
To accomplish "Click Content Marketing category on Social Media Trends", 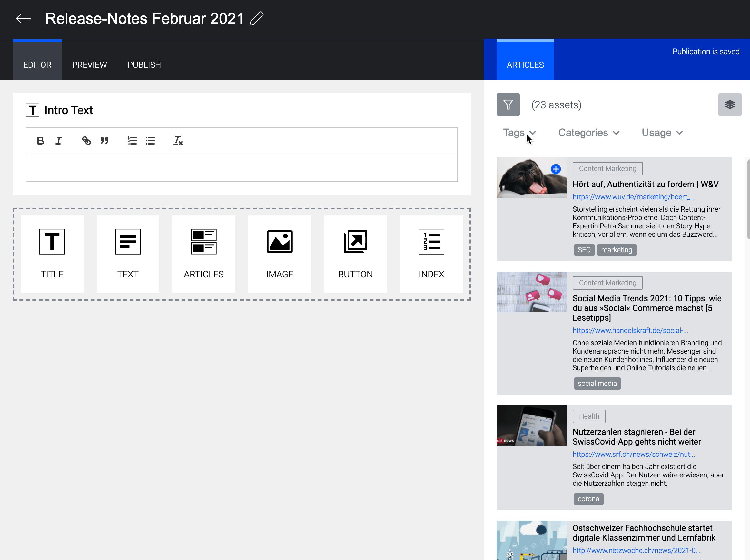I will point(607,283).
